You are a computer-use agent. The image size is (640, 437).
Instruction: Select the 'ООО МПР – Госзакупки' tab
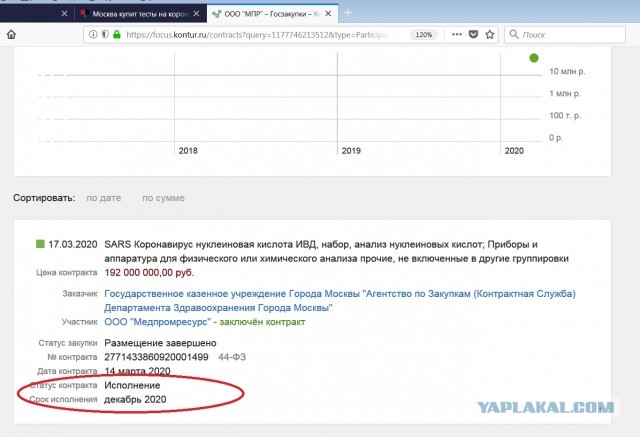click(x=273, y=14)
